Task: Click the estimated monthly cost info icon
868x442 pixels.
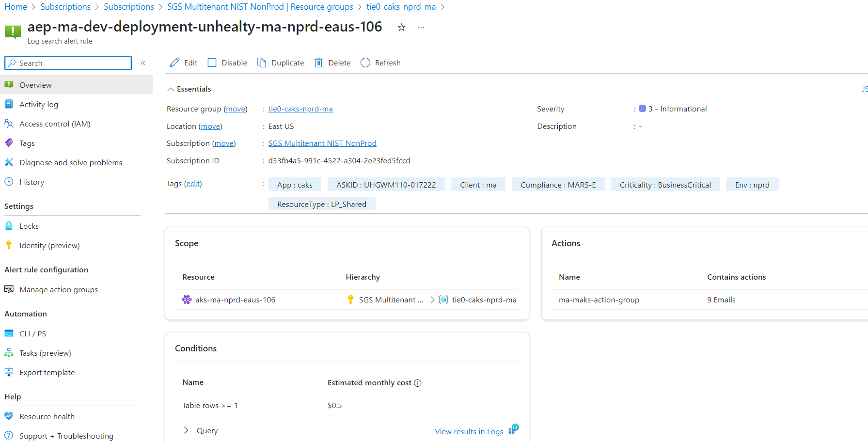Action: click(418, 383)
